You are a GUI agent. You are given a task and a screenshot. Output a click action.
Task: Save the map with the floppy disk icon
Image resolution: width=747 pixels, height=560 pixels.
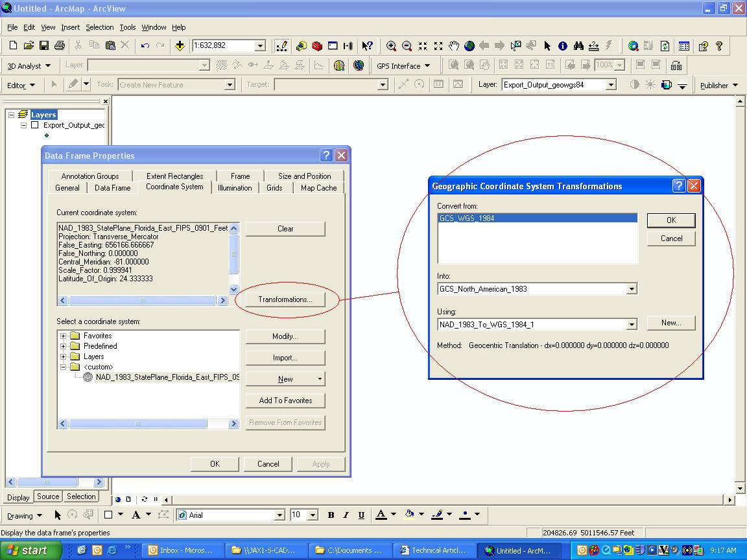(44, 46)
